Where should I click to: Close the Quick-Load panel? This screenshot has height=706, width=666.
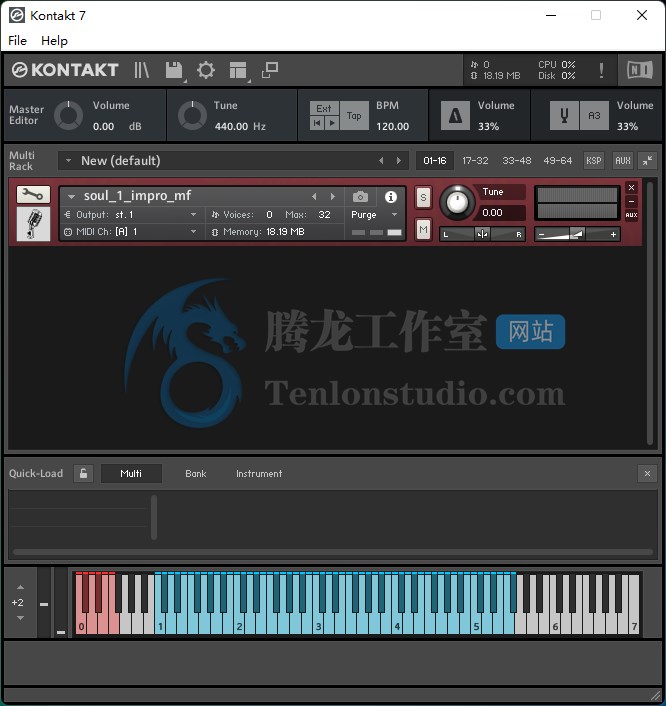tap(647, 474)
